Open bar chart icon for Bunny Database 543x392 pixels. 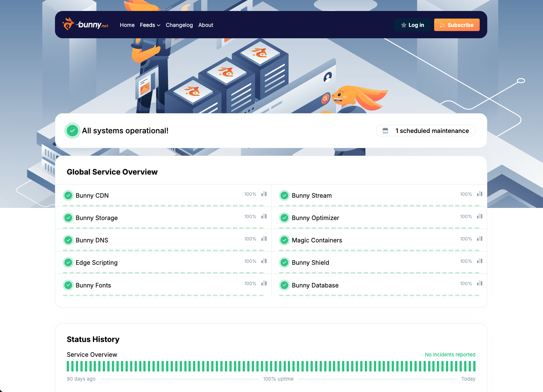click(x=480, y=283)
